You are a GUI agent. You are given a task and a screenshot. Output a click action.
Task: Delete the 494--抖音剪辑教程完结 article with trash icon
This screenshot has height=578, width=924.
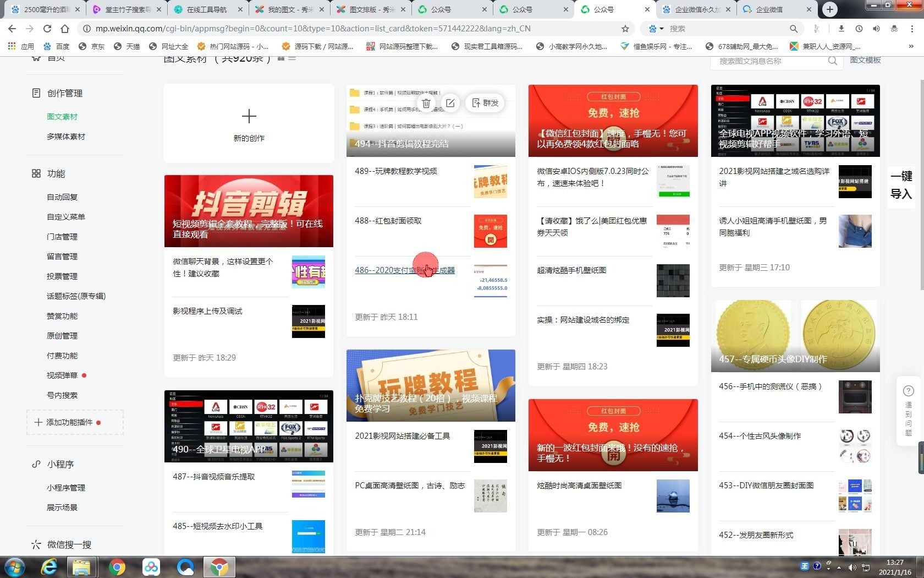click(x=426, y=103)
